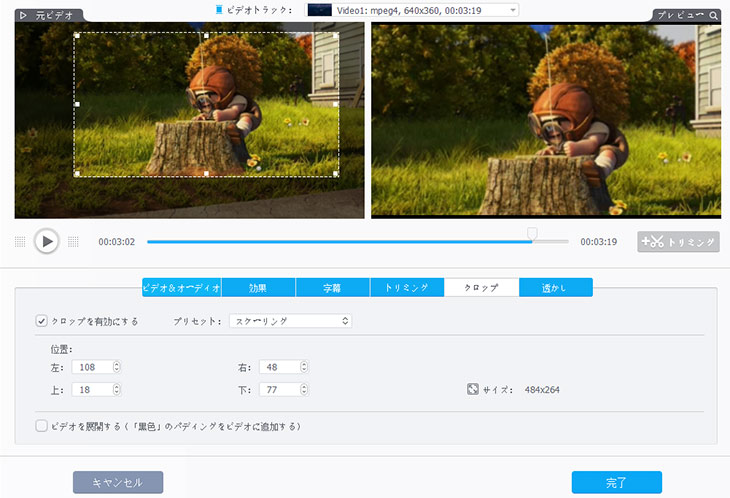This screenshot has width=730, height=498.
Task: Click the top-center crop handle
Action: 206,35
